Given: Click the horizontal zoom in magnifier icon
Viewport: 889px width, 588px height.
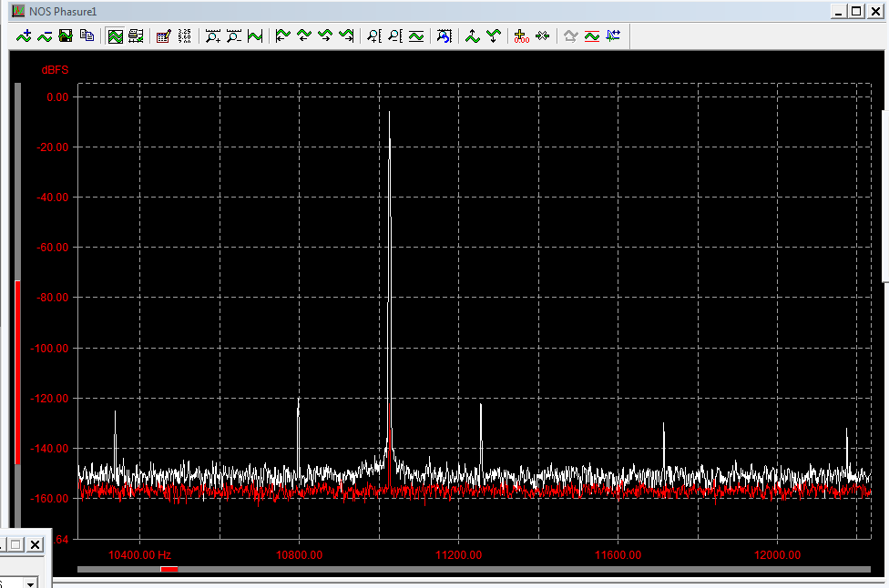Looking at the screenshot, I should click(x=213, y=36).
